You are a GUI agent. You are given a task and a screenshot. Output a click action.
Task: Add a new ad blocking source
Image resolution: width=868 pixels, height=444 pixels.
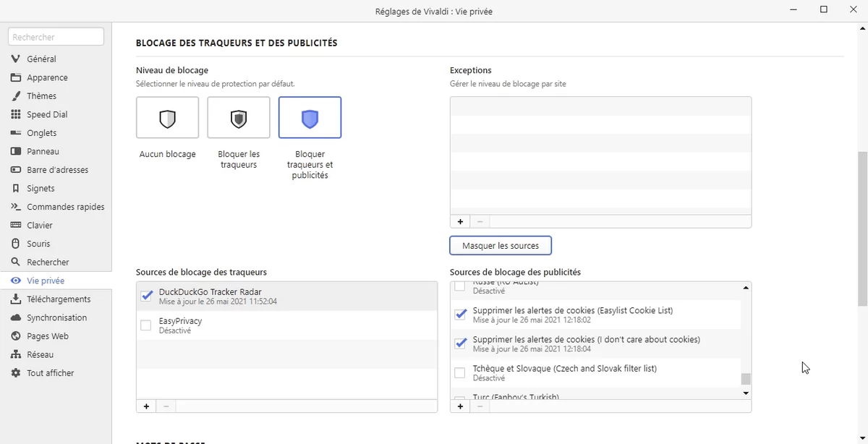pos(460,406)
